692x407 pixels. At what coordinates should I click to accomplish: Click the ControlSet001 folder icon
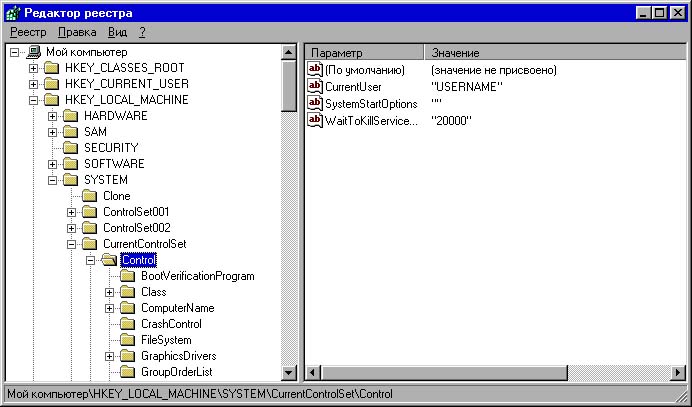[x=90, y=212]
